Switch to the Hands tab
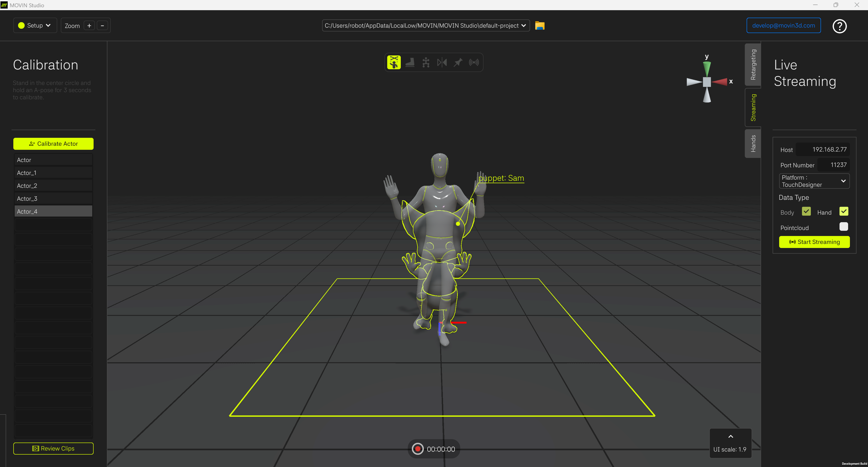868x467 pixels. (753, 143)
